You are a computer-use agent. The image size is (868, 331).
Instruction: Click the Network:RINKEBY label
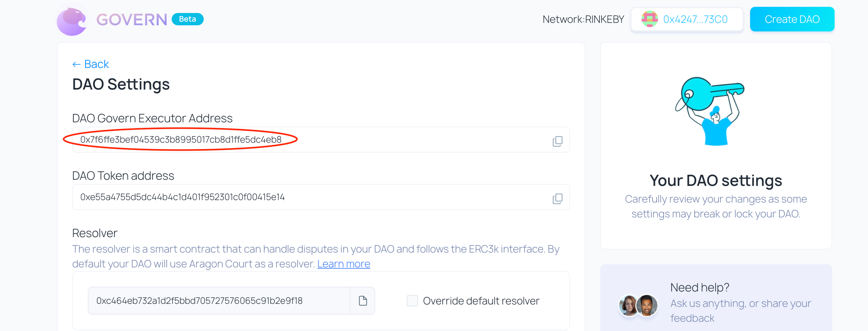[583, 19]
